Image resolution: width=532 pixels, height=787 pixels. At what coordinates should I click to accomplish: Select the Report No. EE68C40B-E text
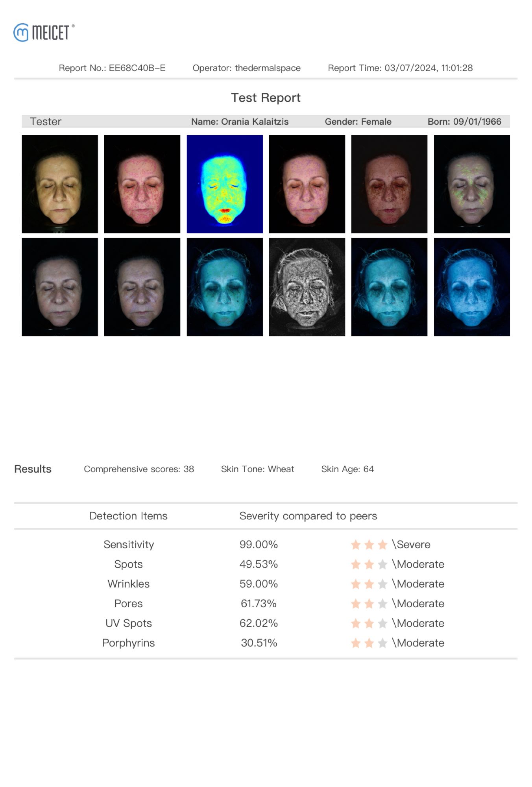tap(112, 68)
